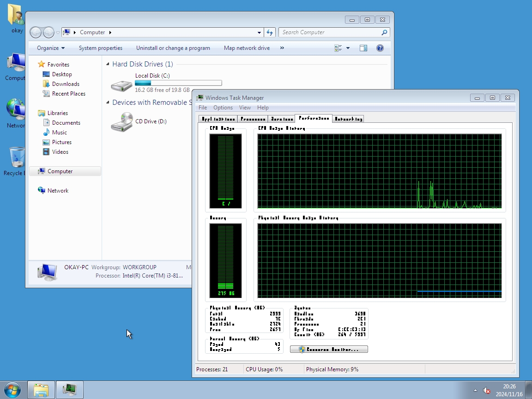Switch to the Processes tab
Viewport: 532px width, 399px height.
[253, 119]
